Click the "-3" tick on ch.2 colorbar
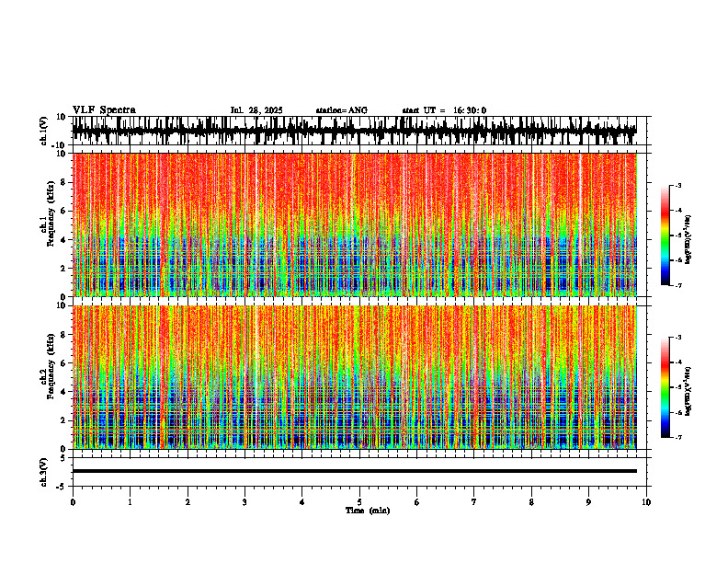The width and height of the screenshot is (728, 563). click(677, 338)
